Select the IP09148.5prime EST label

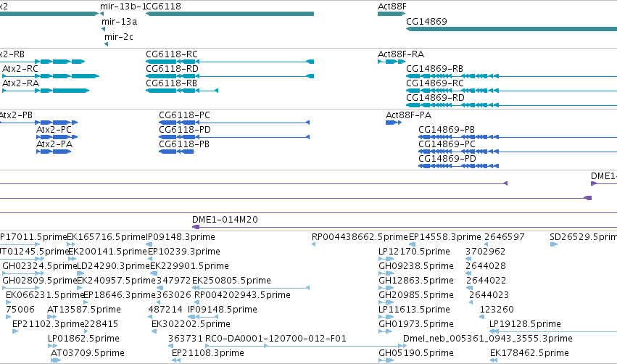(x=223, y=310)
